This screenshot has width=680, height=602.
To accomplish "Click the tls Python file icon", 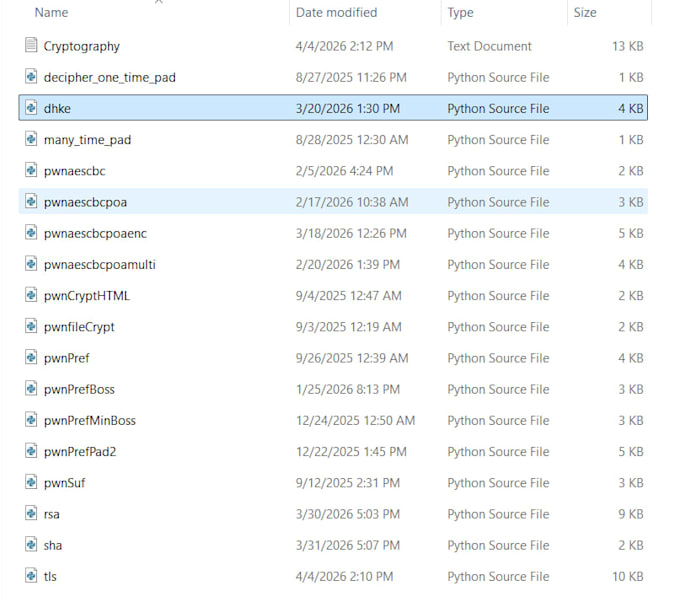I will (31, 576).
